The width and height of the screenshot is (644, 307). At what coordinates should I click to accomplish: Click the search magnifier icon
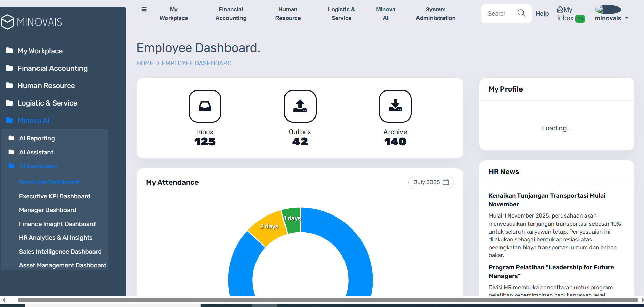point(521,13)
